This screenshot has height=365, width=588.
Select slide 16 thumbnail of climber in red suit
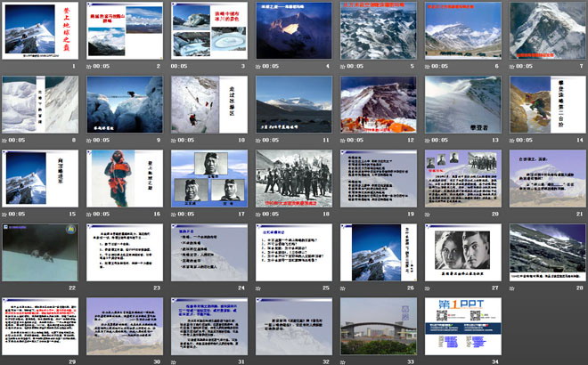[x=125, y=178]
